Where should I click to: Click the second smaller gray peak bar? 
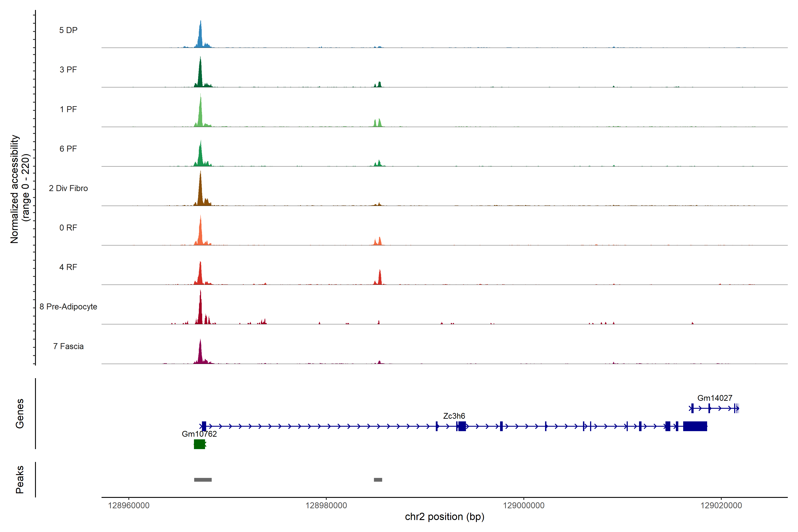click(x=378, y=480)
